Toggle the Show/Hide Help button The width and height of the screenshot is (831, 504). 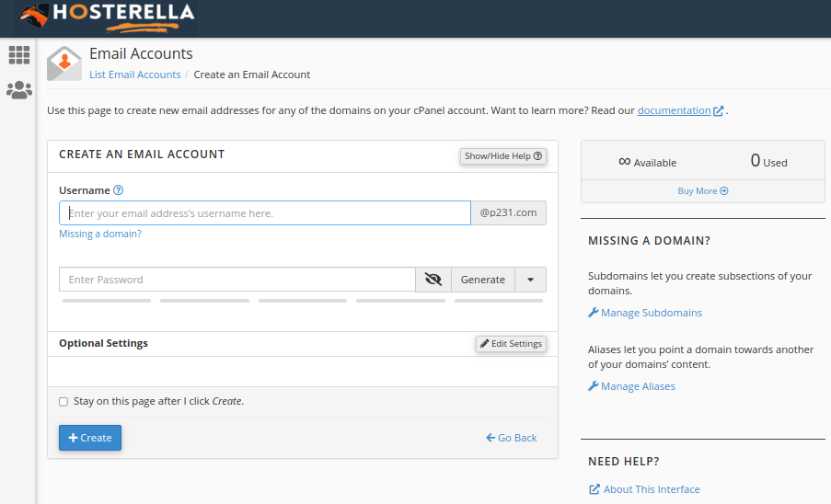pos(503,156)
